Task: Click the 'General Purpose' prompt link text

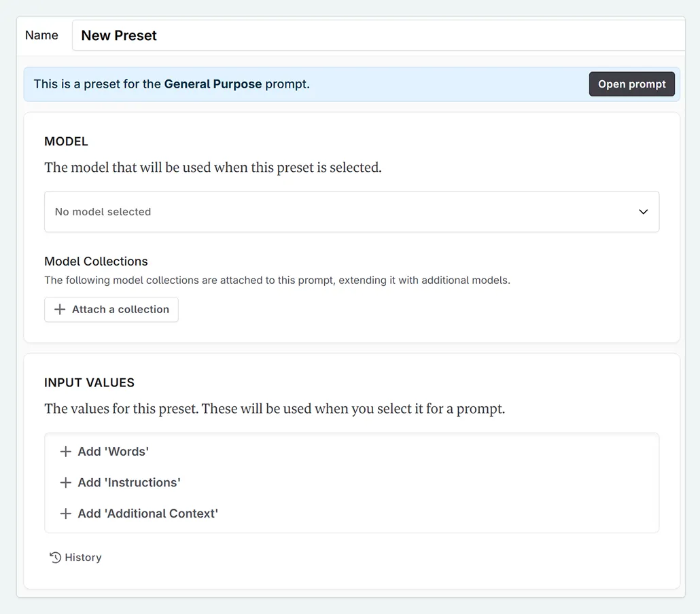Action: 213,84
